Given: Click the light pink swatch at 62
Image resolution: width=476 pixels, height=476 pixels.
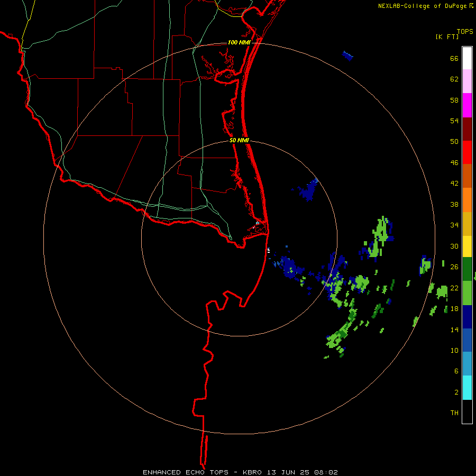Looking at the screenshot, I should point(467,81).
